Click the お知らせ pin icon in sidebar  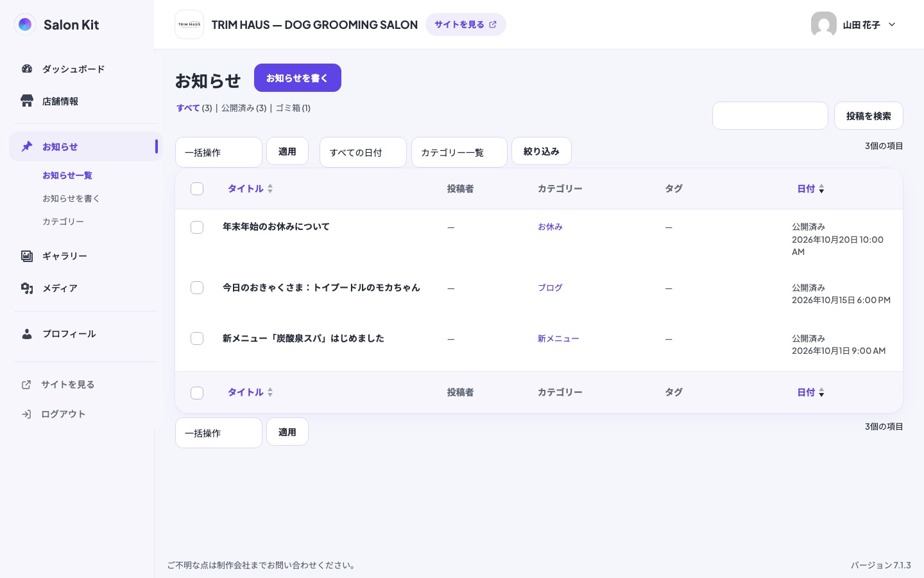point(27,146)
